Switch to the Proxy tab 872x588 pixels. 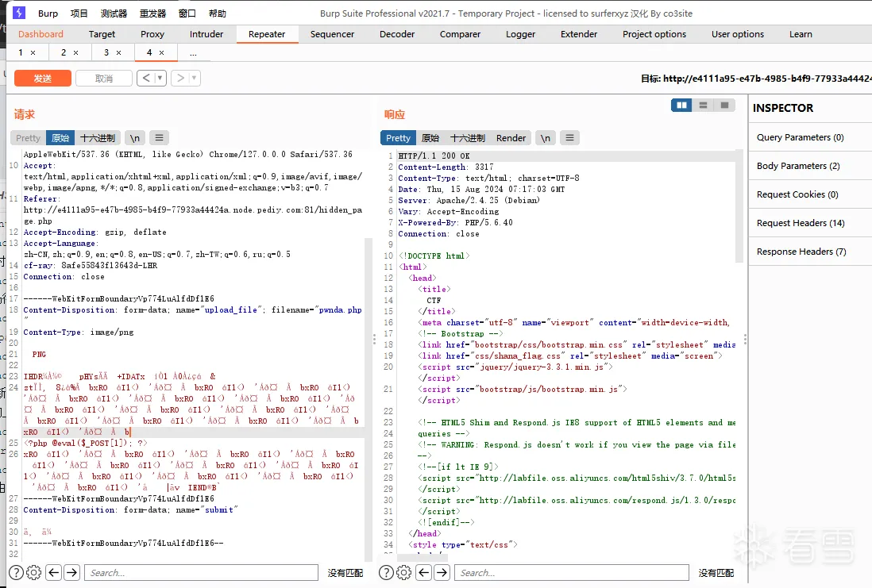point(152,34)
